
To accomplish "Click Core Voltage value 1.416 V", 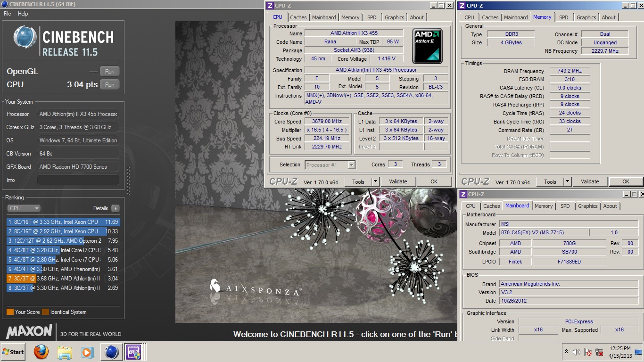I will 387,59.
